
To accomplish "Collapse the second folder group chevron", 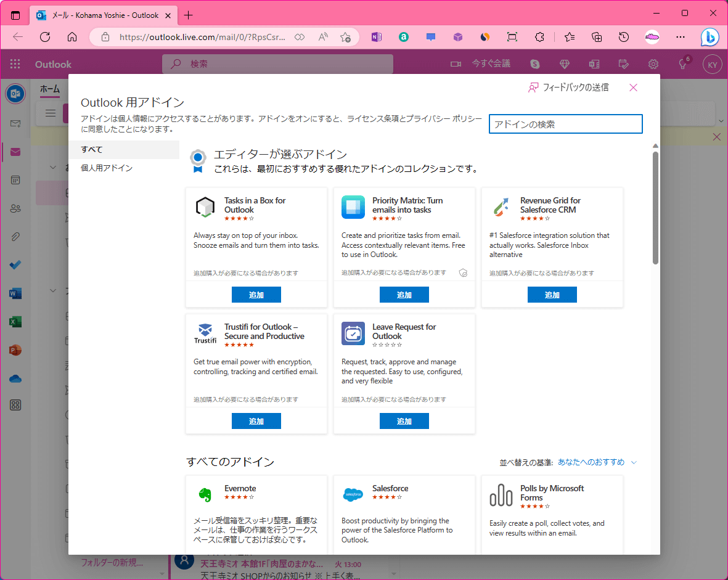I will pos(53,291).
